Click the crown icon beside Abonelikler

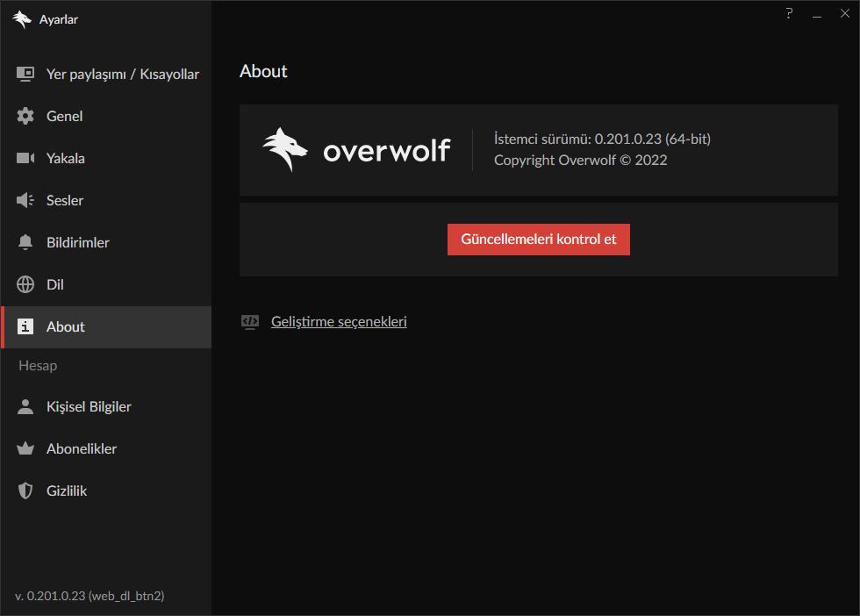pyautogui.click(x=25, y=448)
